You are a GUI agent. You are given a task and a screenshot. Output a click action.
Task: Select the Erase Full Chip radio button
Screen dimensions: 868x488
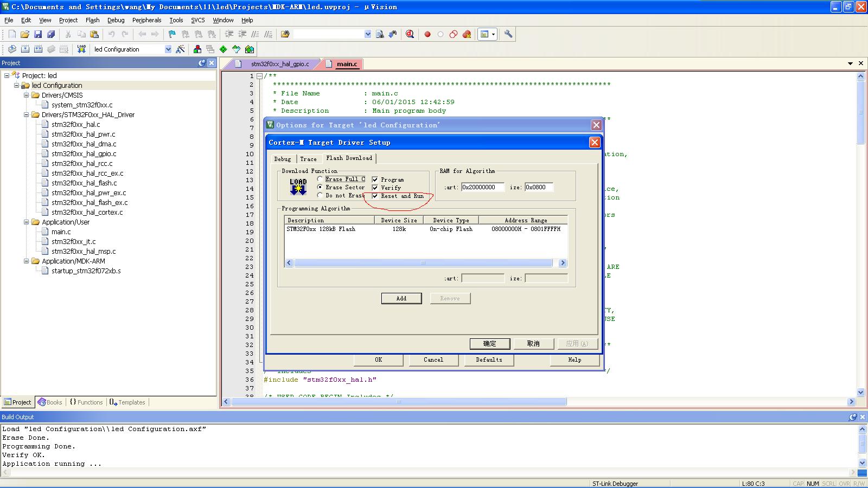[x=320, y=179]
